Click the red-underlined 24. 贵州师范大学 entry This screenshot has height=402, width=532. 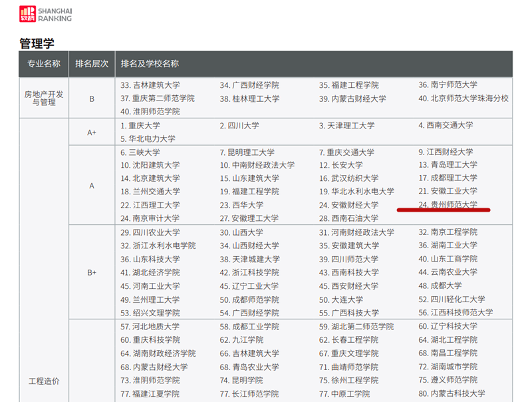coord(448,204)
